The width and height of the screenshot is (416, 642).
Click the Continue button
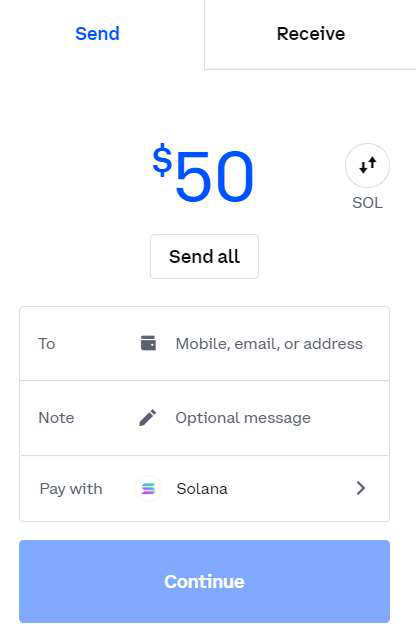tap(204, 581)
